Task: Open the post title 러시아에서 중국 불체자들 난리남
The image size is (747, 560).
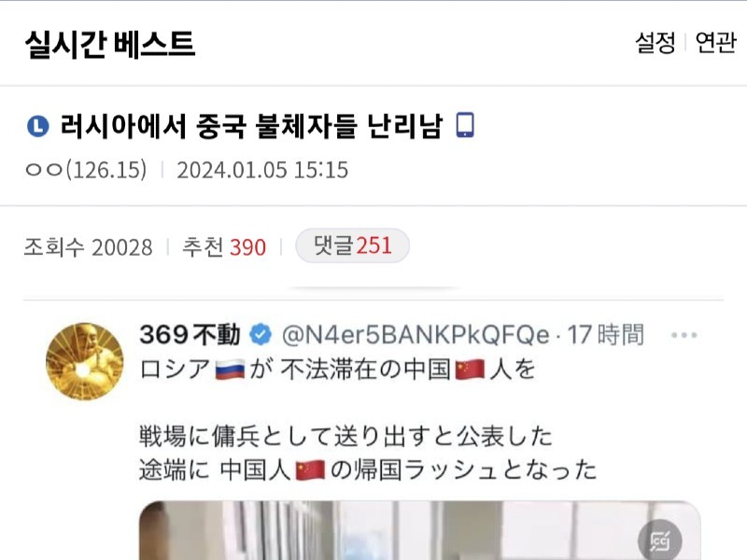Action: [251, 127]
